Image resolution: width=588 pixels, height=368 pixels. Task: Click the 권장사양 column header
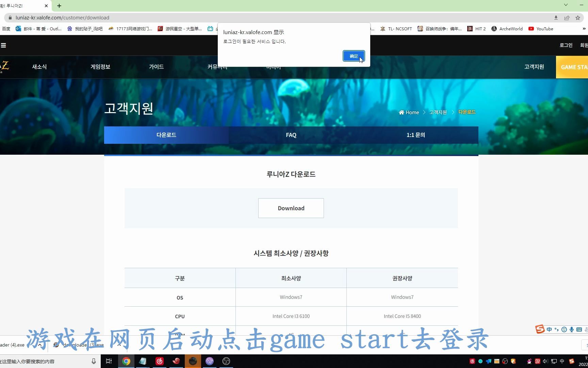402,278
